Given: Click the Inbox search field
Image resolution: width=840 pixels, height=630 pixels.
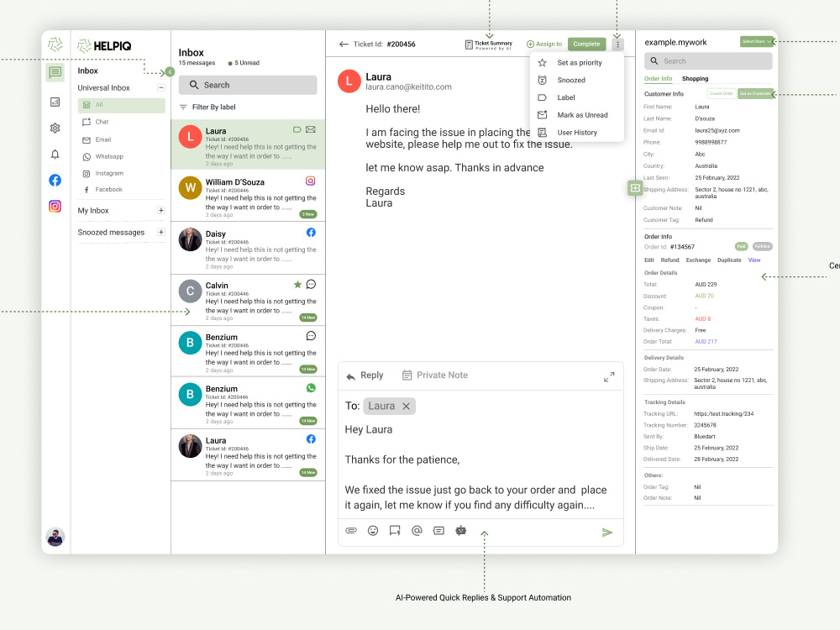Looking at the screenshot, I should (248, 85).
